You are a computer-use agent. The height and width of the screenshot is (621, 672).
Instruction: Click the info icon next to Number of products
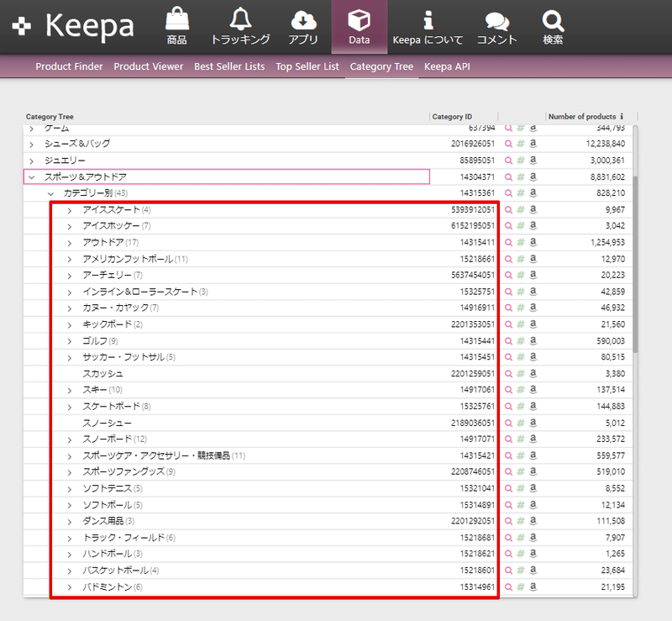coord(622,116)
